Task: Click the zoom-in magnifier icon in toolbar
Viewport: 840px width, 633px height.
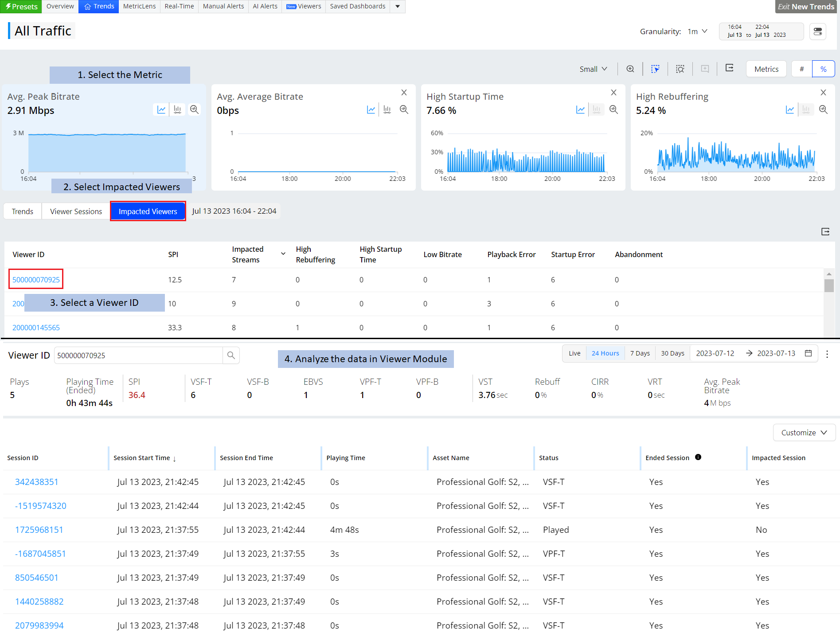Action: click(x=630, y=69)
